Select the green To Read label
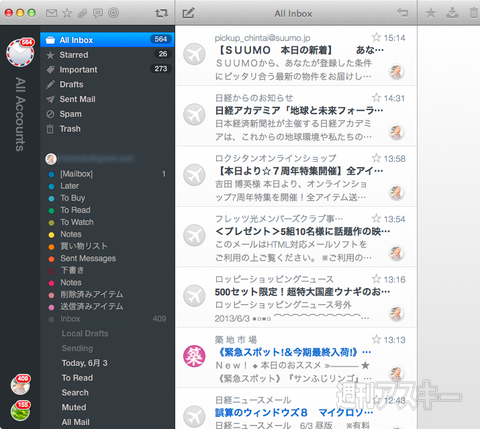Screen dimensions: 480x429 point(107,210)
